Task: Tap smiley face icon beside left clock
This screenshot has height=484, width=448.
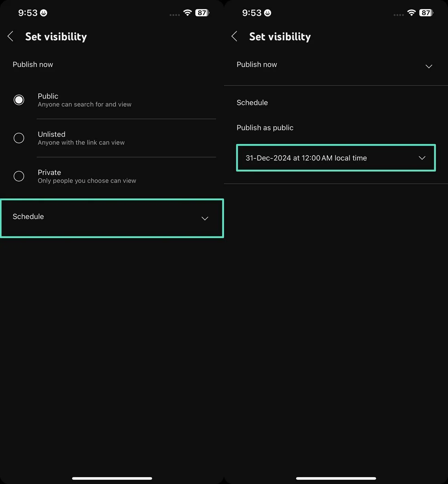Action: click(44, 13)
